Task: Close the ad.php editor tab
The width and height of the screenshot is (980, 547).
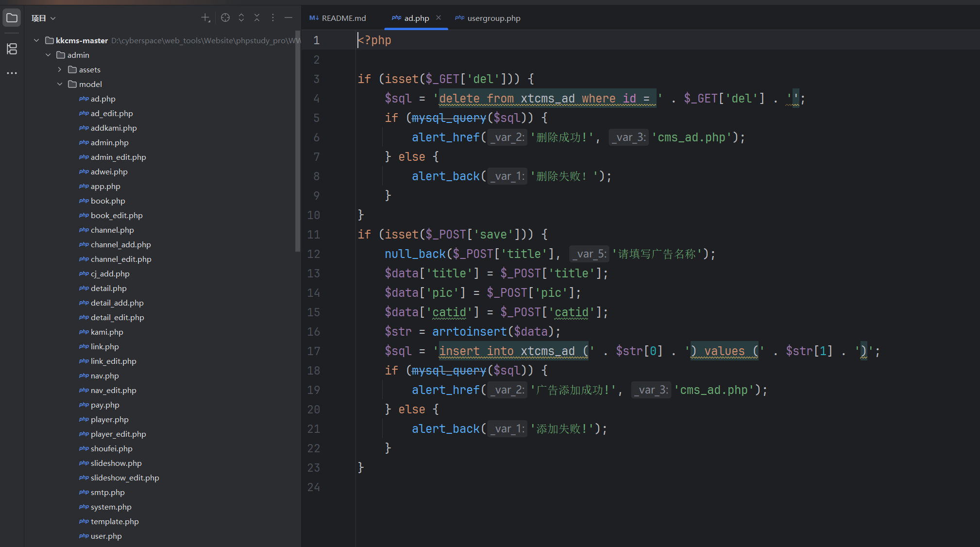Action: [439, 18]
